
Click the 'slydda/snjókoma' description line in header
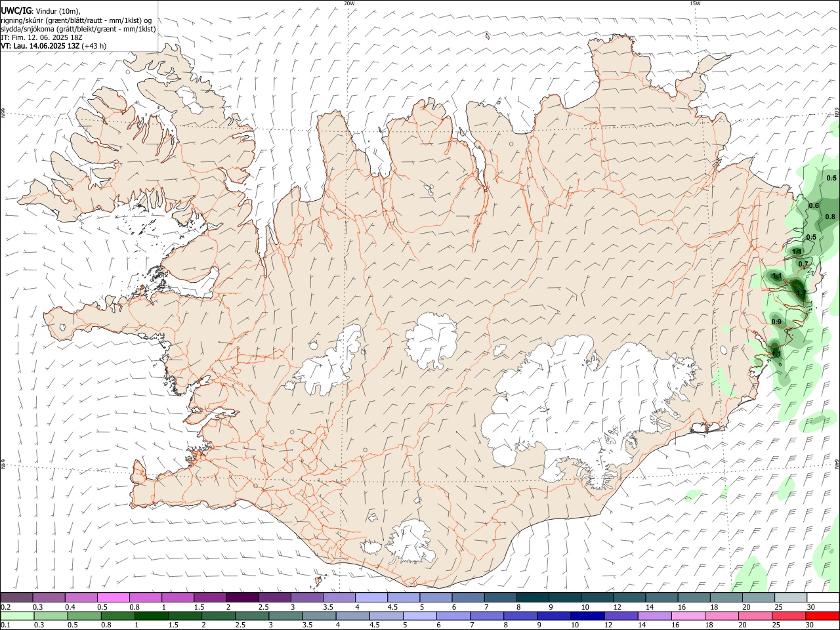point(78,29)
